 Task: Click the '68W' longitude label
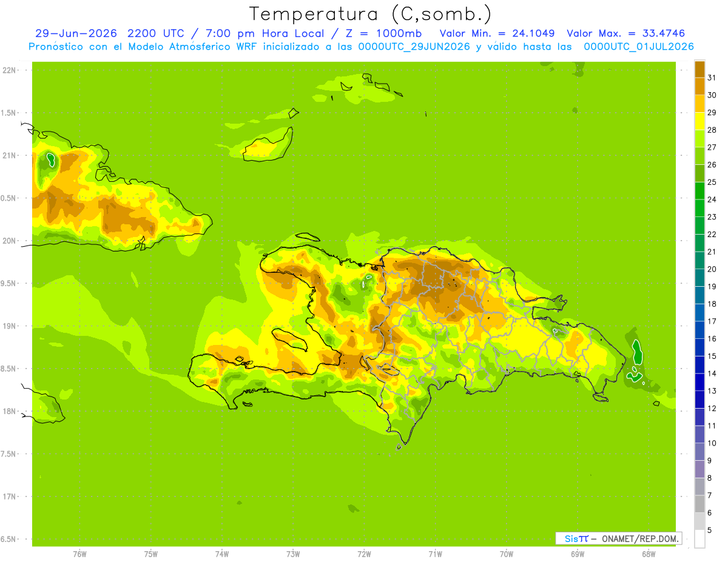[649, 554]
